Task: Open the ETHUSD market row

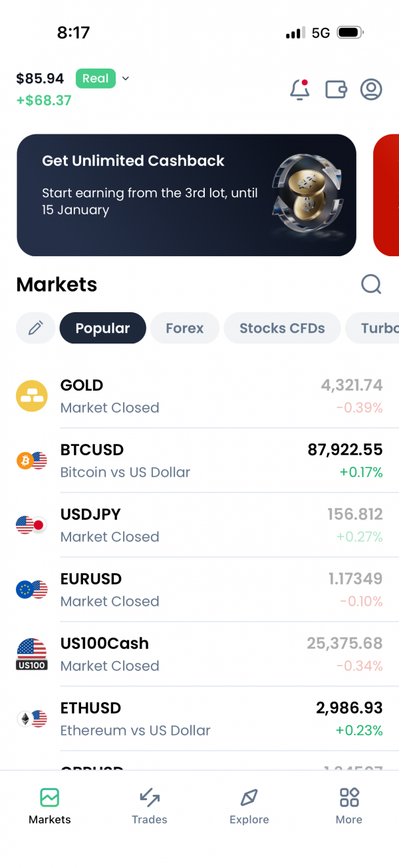Action: tap(199, 719)
